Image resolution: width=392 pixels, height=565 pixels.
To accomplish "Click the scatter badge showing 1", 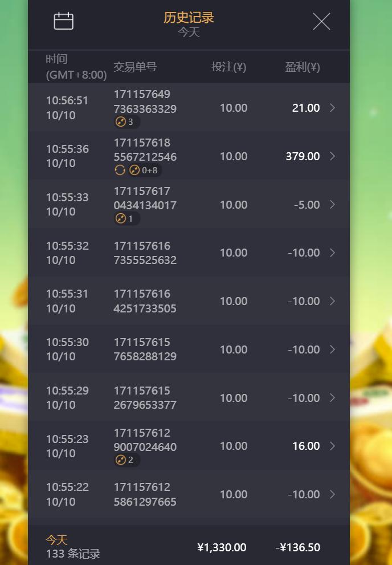I will pyautogui.click(x=126, y=218).
